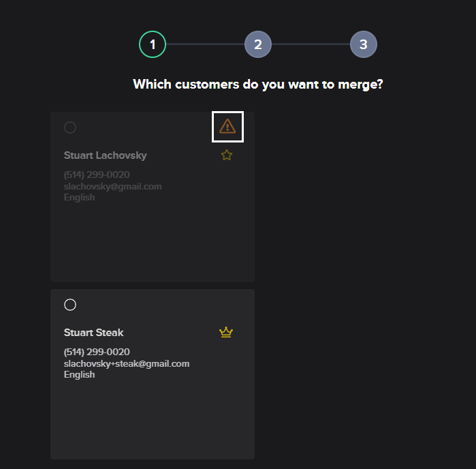Click the star icon beside Stuart Lachovsky

click(227, 155)
